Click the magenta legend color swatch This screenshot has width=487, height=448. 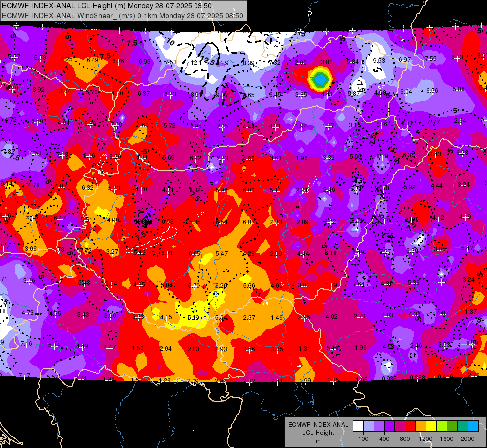pos(400,426)
